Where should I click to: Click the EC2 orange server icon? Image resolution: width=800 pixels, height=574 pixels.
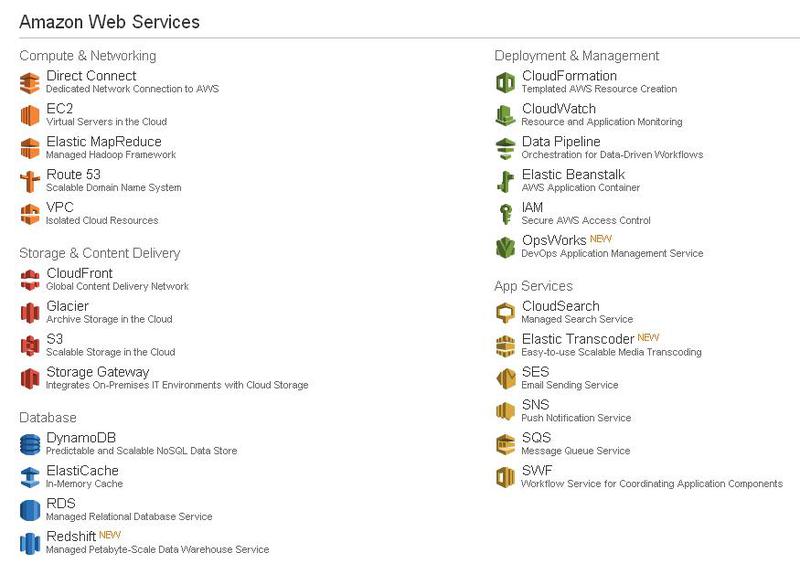click(x=30, y=115)
